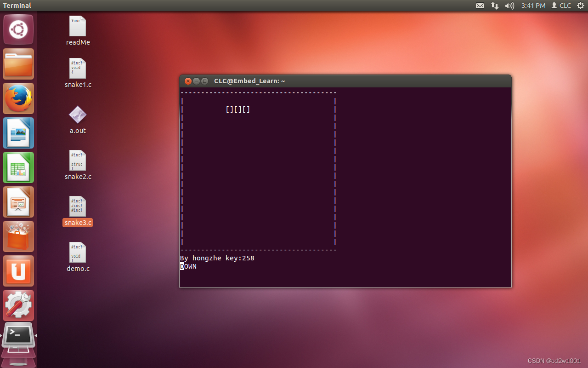Image resolution: width=588 pixels, height=368 pixels.
Task: Minimize the terminal window
Action: [x=196, y=81]
